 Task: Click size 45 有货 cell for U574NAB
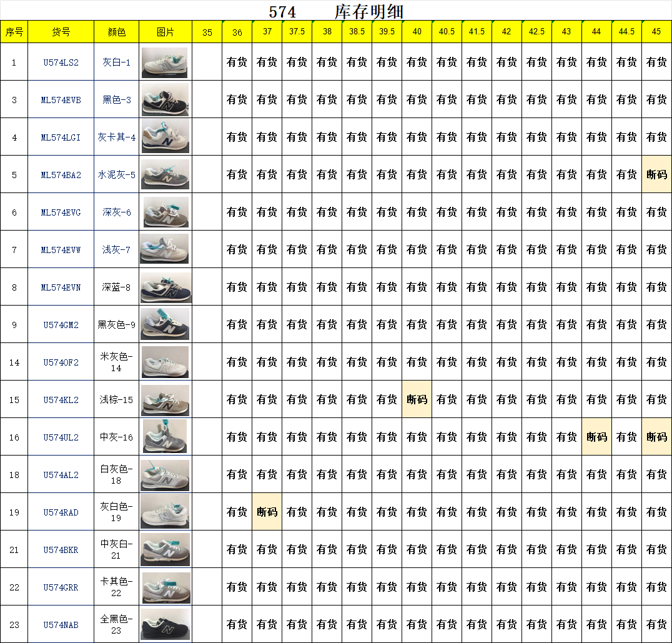[656, 625]
